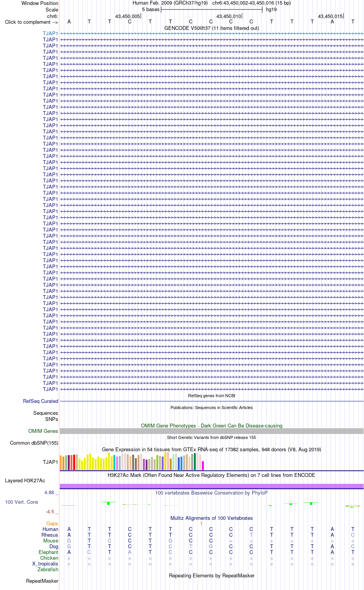The image size is (364, 590).
Task: Click the 4.88 PhyloP upper scale value
Action: tap(49, 493)
